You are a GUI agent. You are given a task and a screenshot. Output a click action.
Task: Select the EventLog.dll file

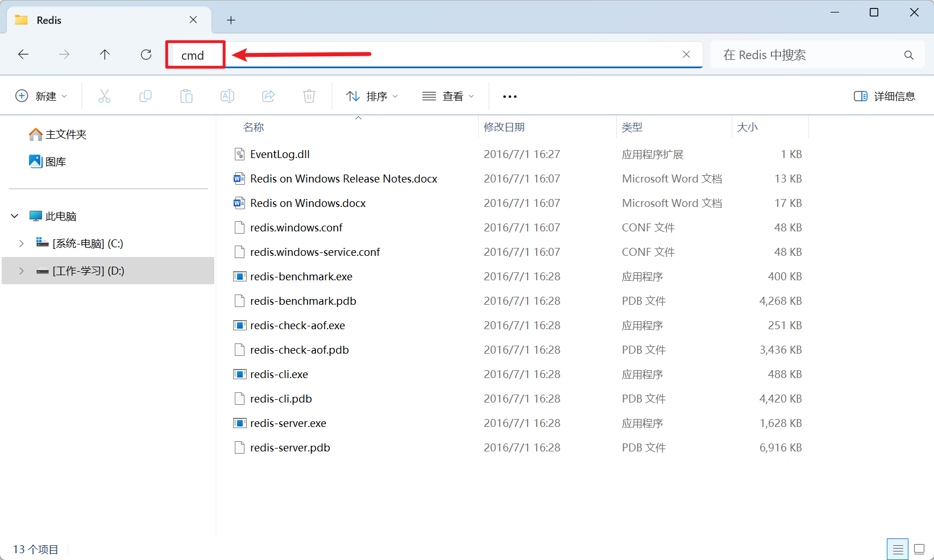pyautogui.click(x=280, y=154)
